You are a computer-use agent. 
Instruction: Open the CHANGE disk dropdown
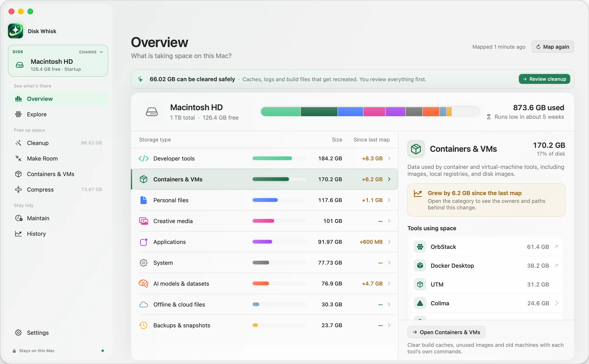91,52
